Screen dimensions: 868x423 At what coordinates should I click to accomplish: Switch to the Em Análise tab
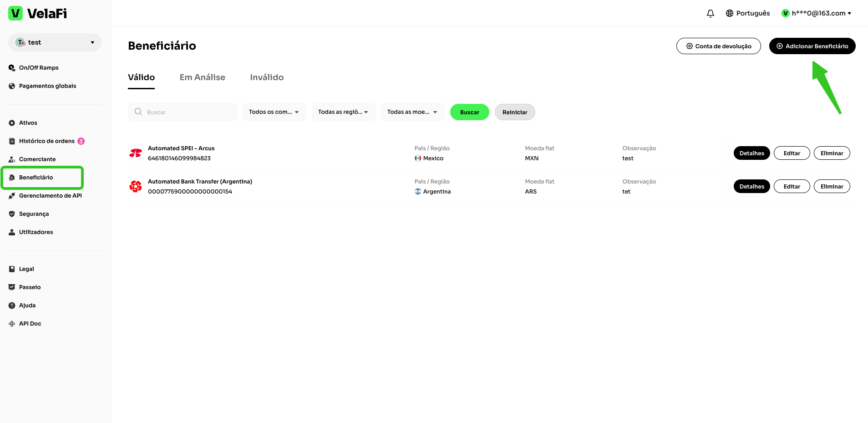(x=202, y=77)
